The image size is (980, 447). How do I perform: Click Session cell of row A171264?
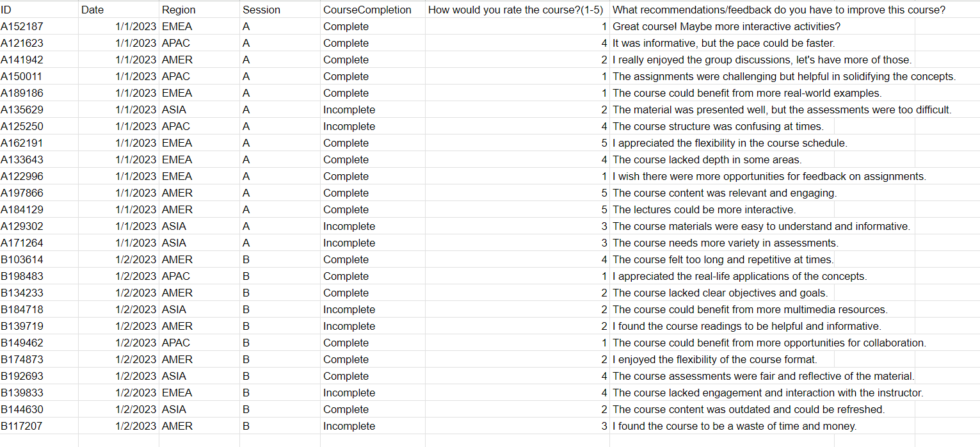point(279,243)
